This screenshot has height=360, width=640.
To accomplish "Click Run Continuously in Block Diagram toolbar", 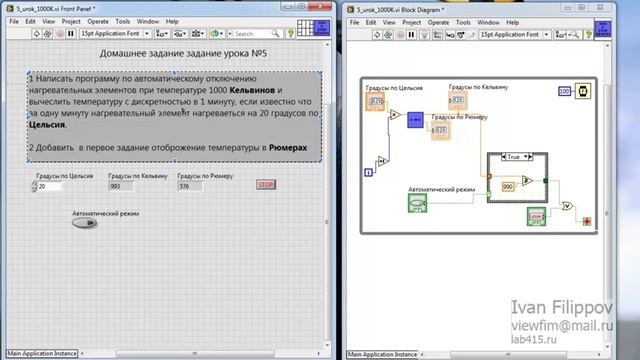I will click(388, 35).
